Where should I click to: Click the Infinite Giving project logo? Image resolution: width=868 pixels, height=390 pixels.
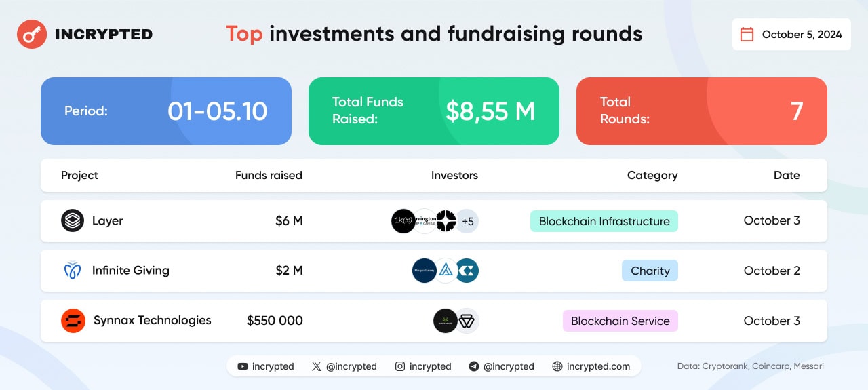tap(73, 271)
